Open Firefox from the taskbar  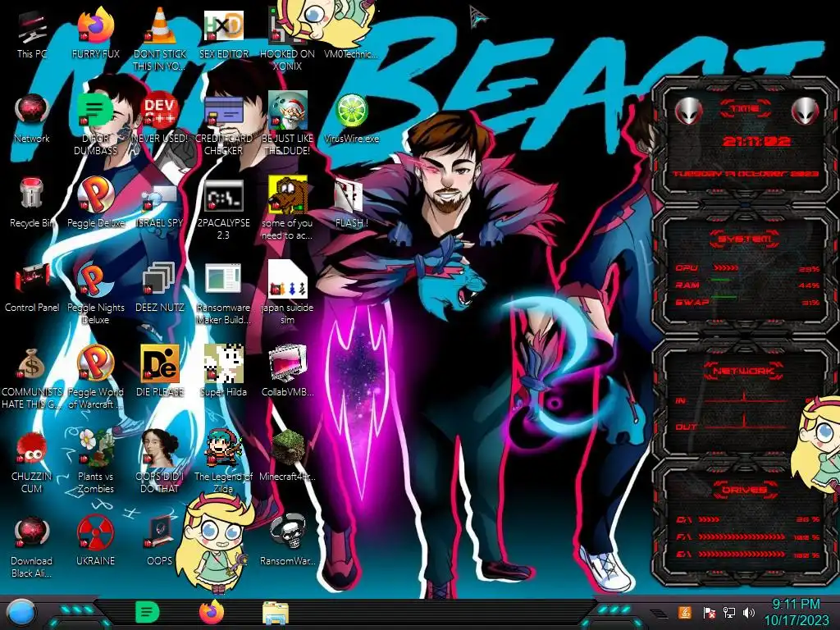[x=212, y=612]
